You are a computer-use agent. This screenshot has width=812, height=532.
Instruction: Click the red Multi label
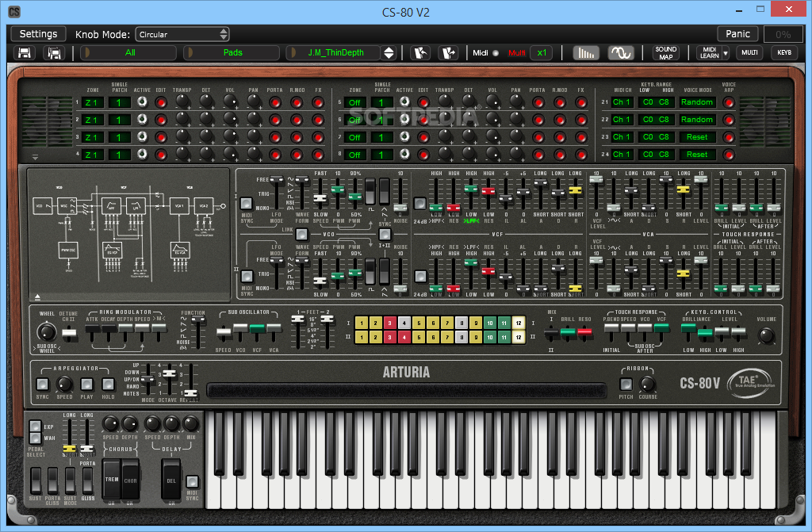[516, 53]
